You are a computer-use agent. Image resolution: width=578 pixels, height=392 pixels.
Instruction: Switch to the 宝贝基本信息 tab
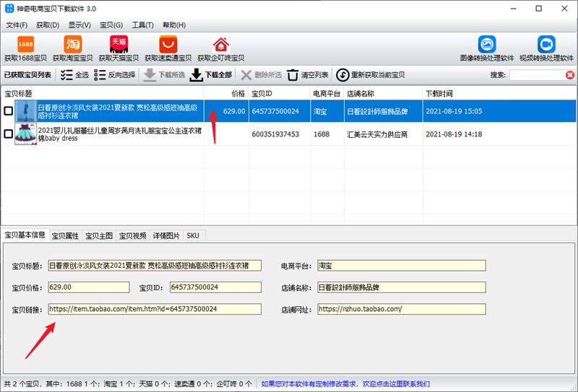pyautogui.click(x=25, y=235)
